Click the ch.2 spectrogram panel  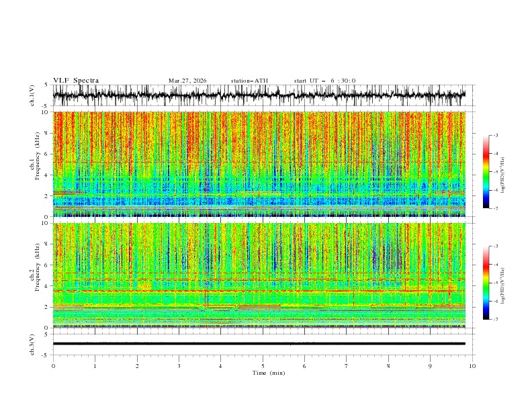tap(259, 275)
